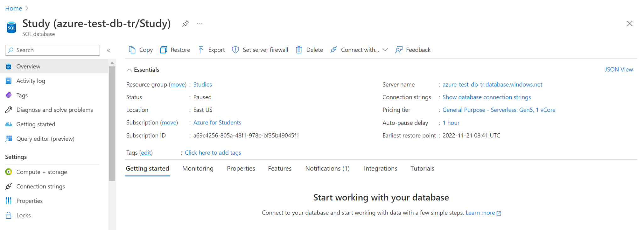Click the Connection strings plug icon in sidebar
Screen dimensions: 644x230
(x=8, y=186)
